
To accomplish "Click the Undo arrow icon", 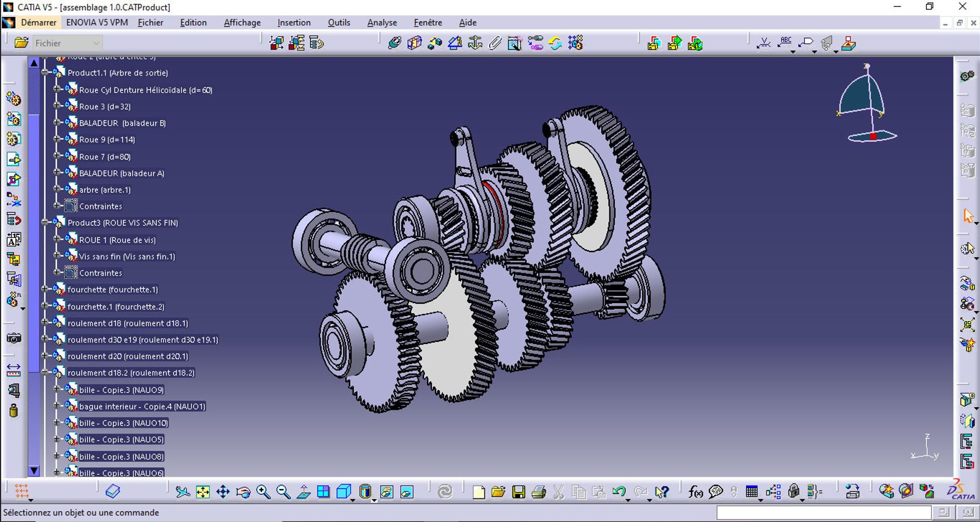I will pyautogui.click(x=618, y=492).
